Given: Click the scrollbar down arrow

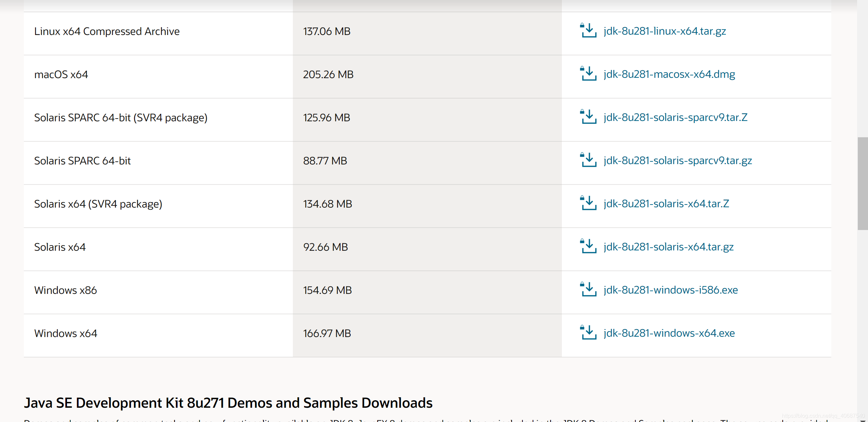Looking at the screenshot, I should (x=863, y=420).
